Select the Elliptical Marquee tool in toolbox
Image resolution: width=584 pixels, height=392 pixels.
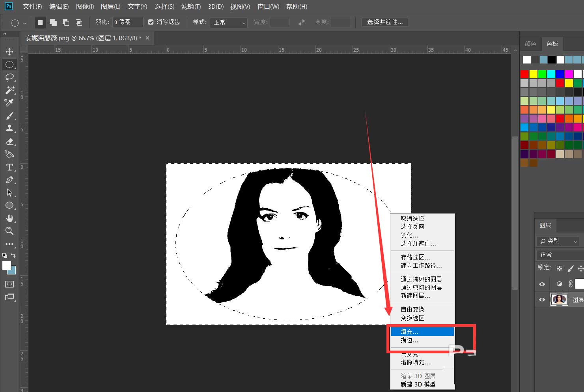[x=9, y=64]
